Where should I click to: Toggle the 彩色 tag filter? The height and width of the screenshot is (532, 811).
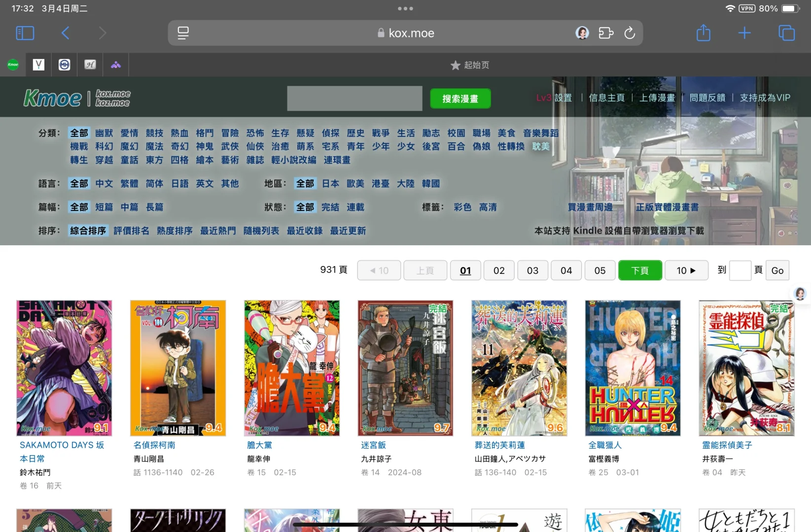point(462,207)
